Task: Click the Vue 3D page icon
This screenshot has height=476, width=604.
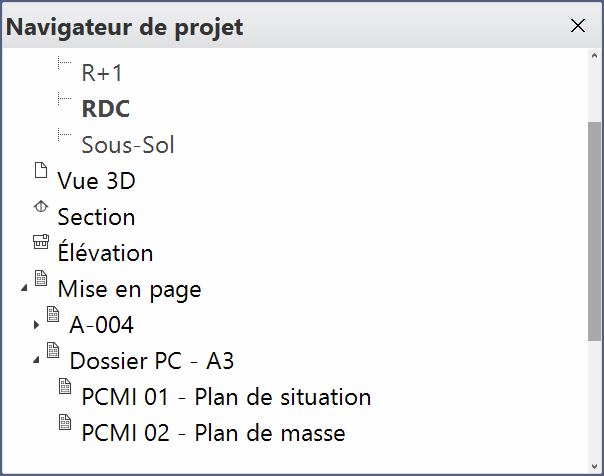Action: (x=41, y=172)
